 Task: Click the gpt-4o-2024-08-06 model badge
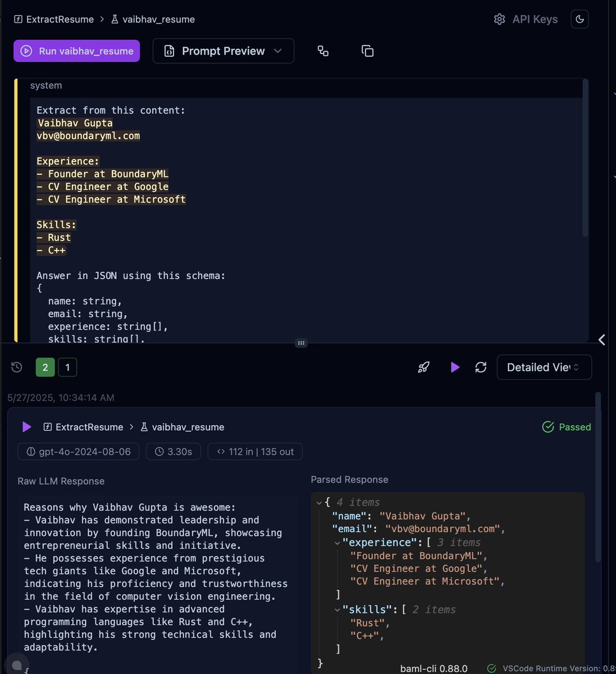pyautogui.click(x=79, y=452)
